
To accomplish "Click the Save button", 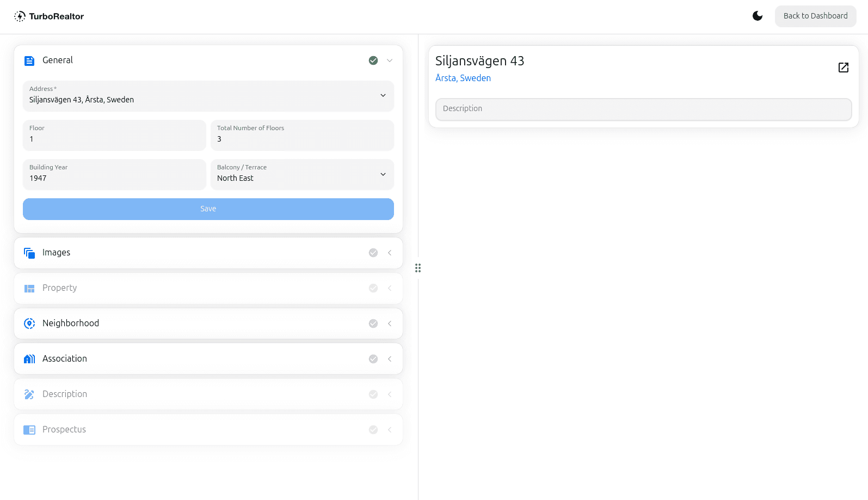I will [208, 209].
